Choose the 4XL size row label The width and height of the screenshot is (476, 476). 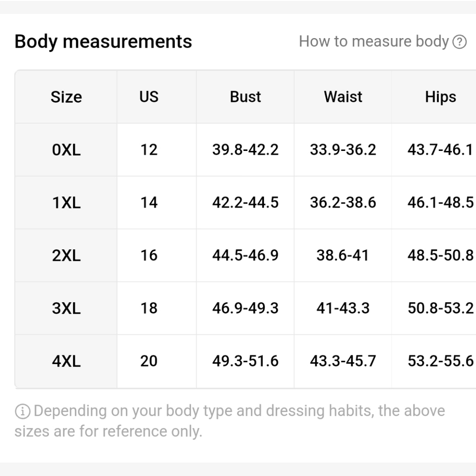[x=66, y=361]
